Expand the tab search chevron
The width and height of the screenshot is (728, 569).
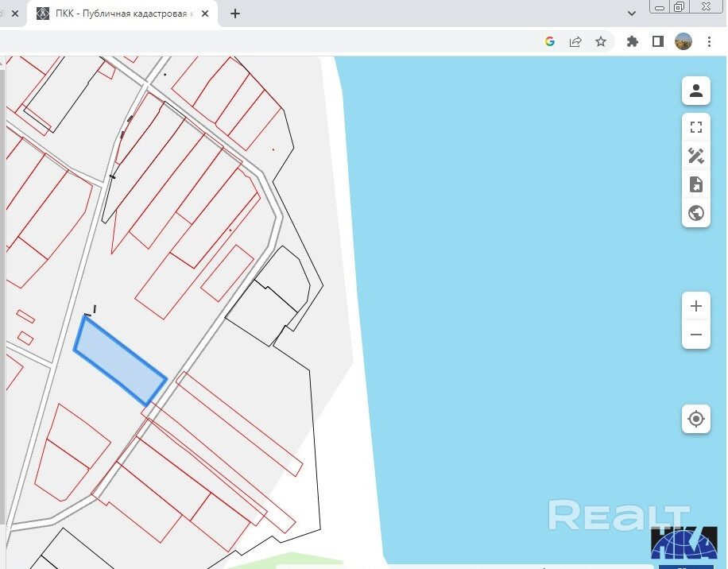click(633, 14)
